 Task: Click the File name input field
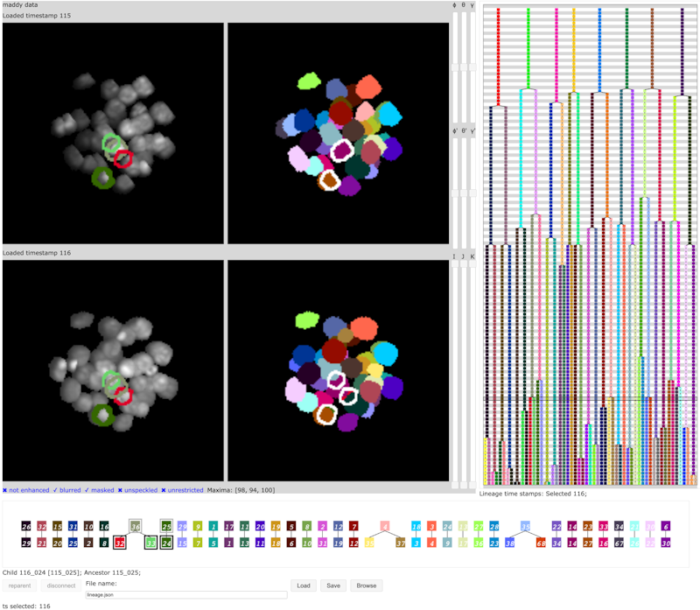185,594
